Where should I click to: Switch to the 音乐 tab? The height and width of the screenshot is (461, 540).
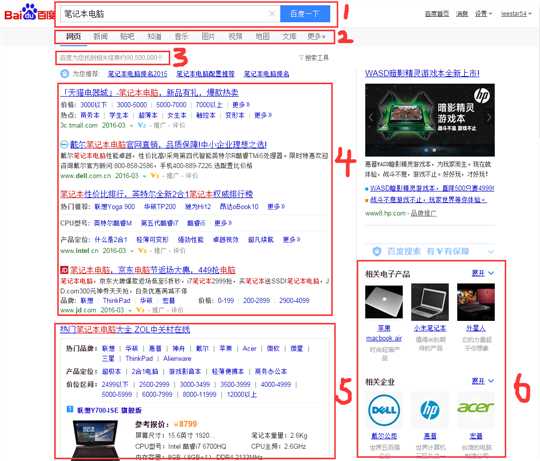point(181,36)
